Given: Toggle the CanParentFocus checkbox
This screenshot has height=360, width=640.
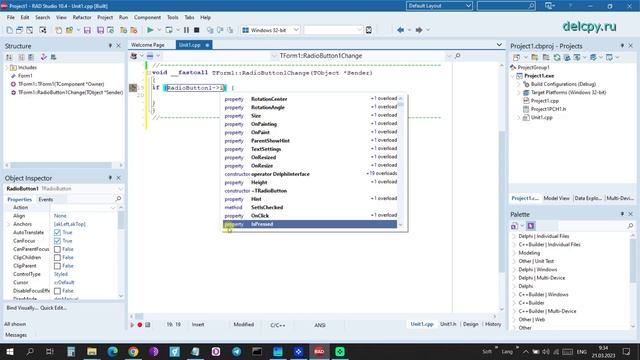Looking at the screenshot, I should tap(57, 249).
